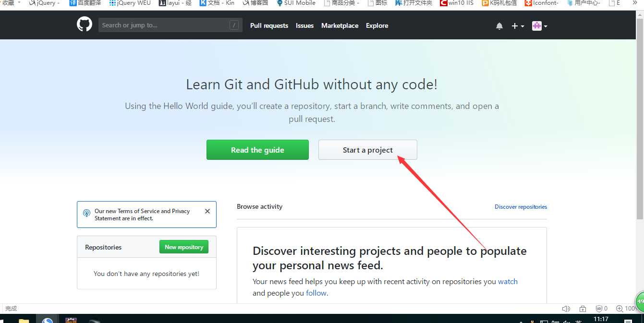This screenshot has width=644, height=323.
Task: Open the user avatar menu
Action: point(540,26)
